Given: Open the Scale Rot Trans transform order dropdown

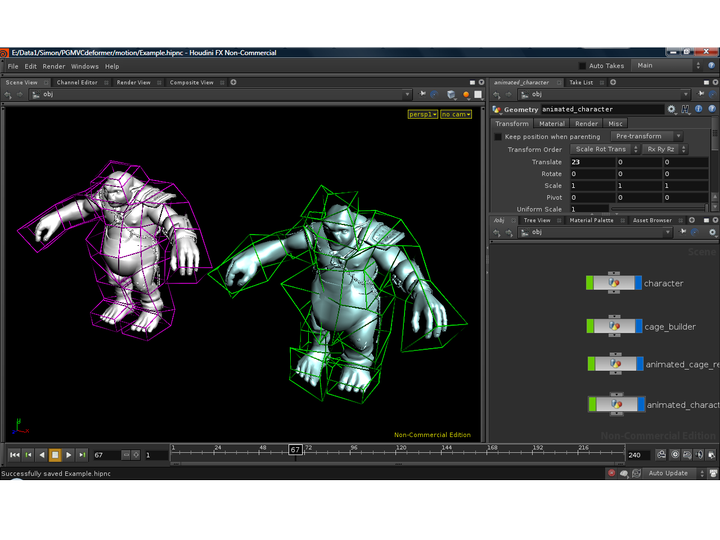Looking at the screenshot, I should (x=605, y=149).
